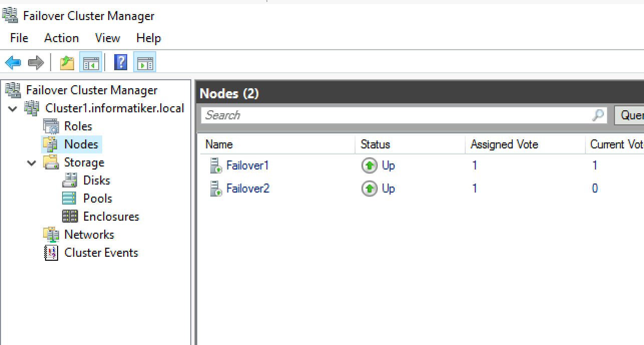Viewport: 644px width, 345px height.
Task: Click the Disks icon under Storage
Action: click(x=70, y=180)
